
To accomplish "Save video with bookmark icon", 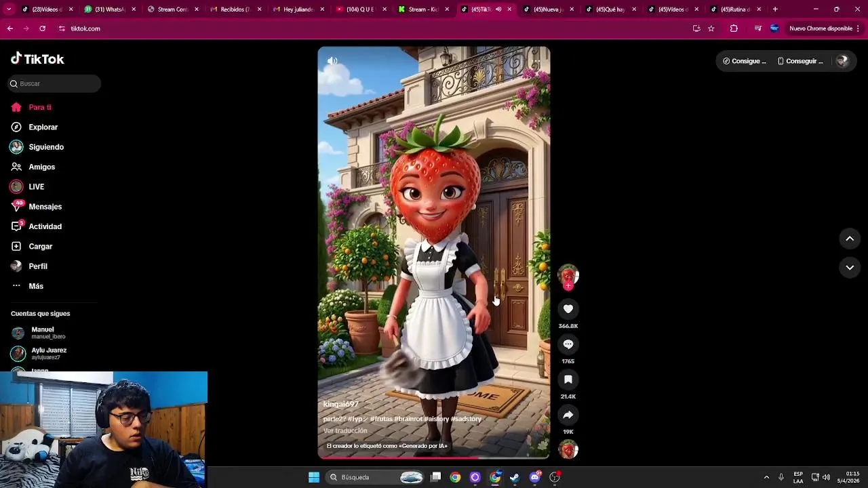I will (x=568, y=380).
